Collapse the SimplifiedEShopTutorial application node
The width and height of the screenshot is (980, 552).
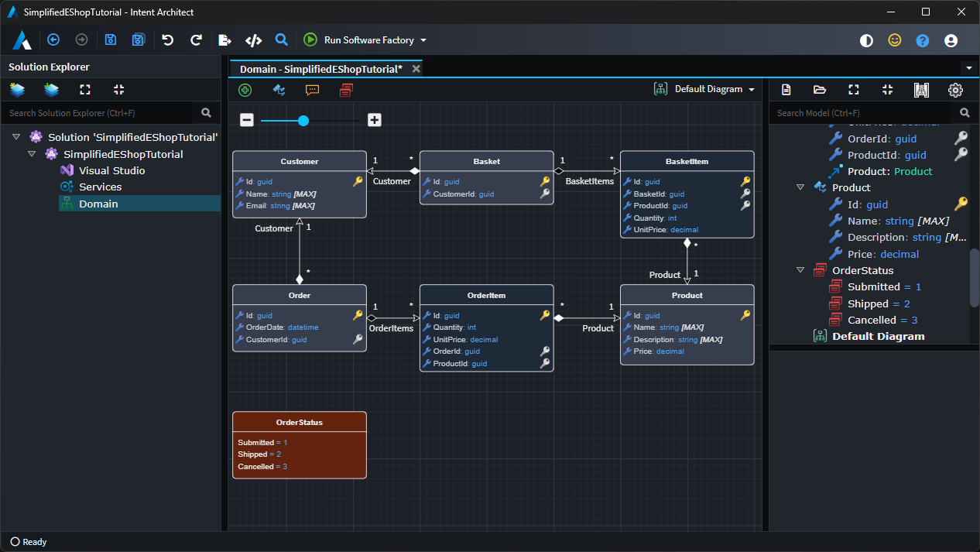point(32,154)
